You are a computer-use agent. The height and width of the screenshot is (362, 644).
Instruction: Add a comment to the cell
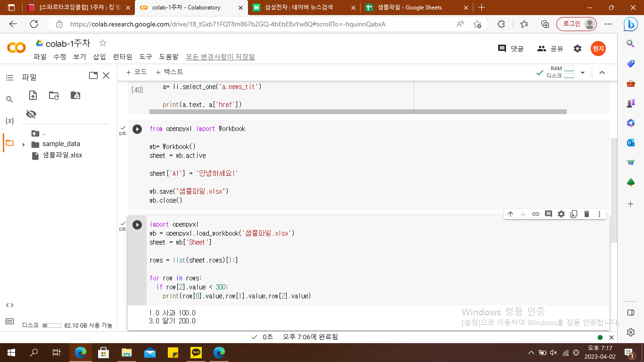point(548,214)
